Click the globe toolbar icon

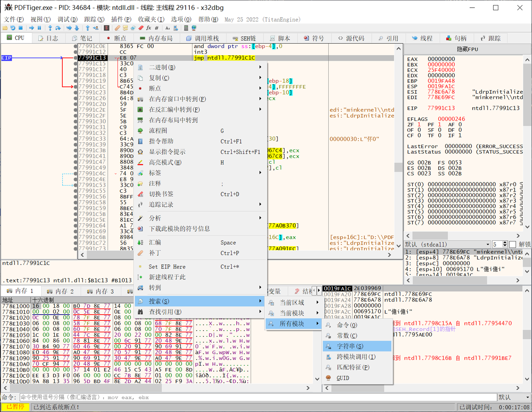(x=194, y=28)
